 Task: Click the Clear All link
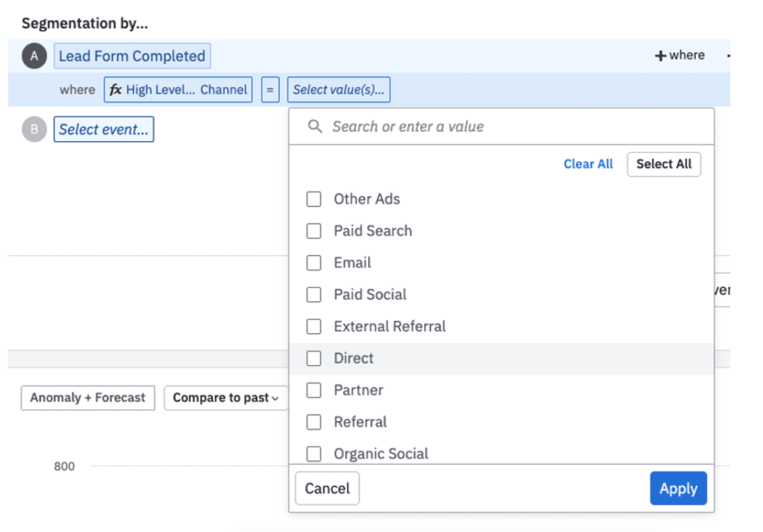(588, 164)
